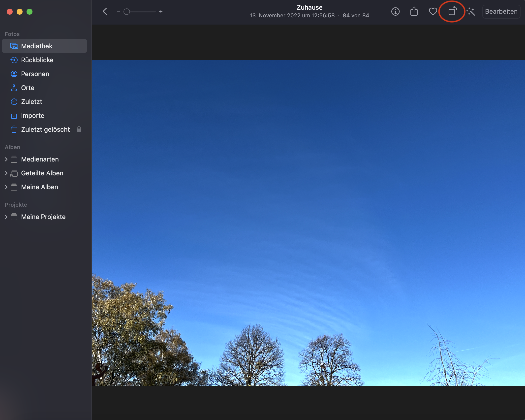Image resolution: width=525 pixels, height=420 pixels.
Task: Click the zoom out minus button
Action: [118, 11]
